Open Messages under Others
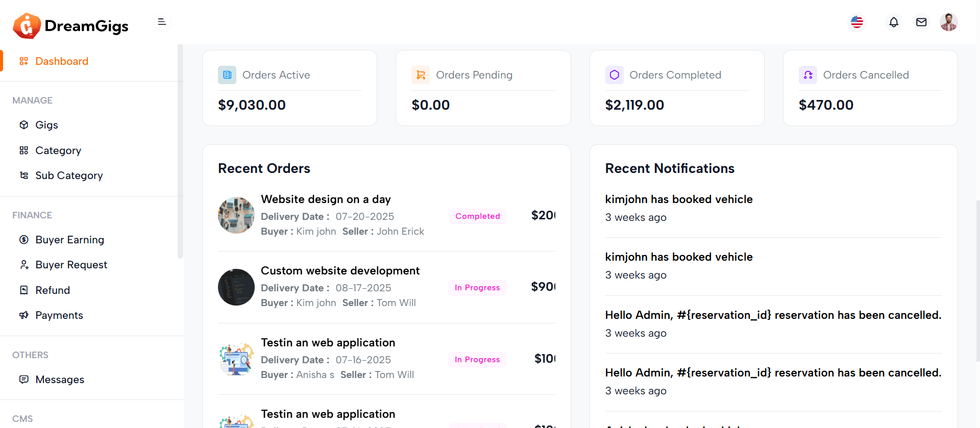980x428 pixels. 60,380
